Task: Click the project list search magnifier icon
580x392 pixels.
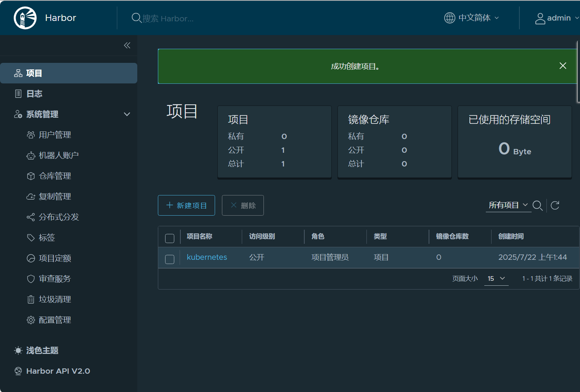Action: [x=538, y=205]
